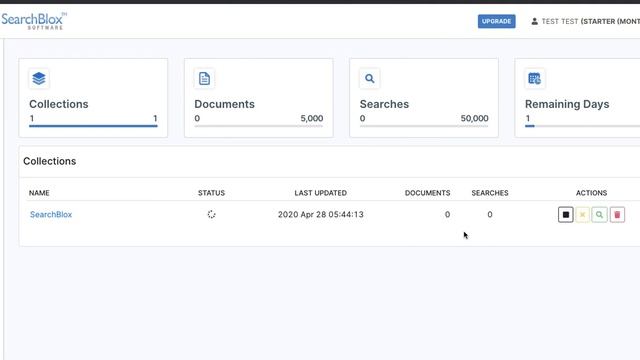640x360 pixels.
Task: Click the 2020 Apr 28 05:44:13 timestamp
Action: pos(321,215)
